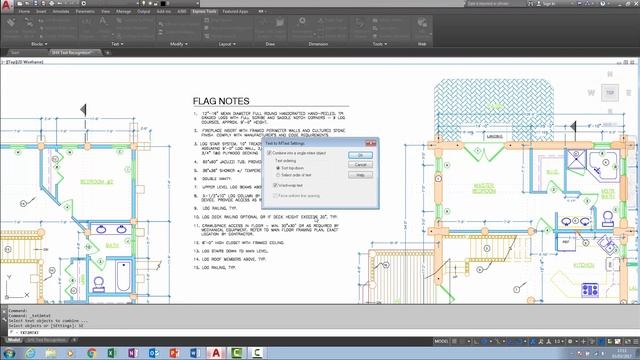Click OK in Text to MText Settings
Viewport: 640px width, 360px height.
(x=360, y=156)
